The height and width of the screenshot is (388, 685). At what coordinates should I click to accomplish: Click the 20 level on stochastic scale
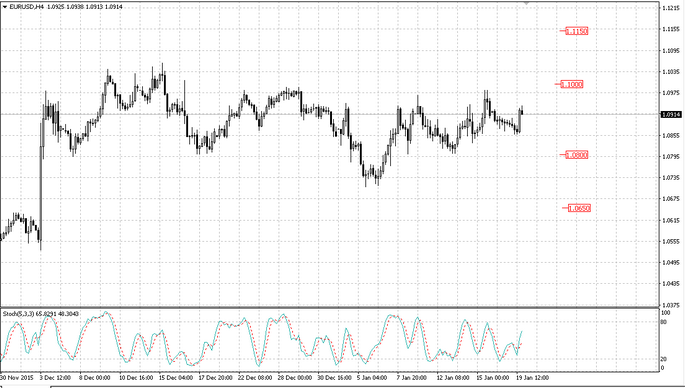click(x=664, y=359)
